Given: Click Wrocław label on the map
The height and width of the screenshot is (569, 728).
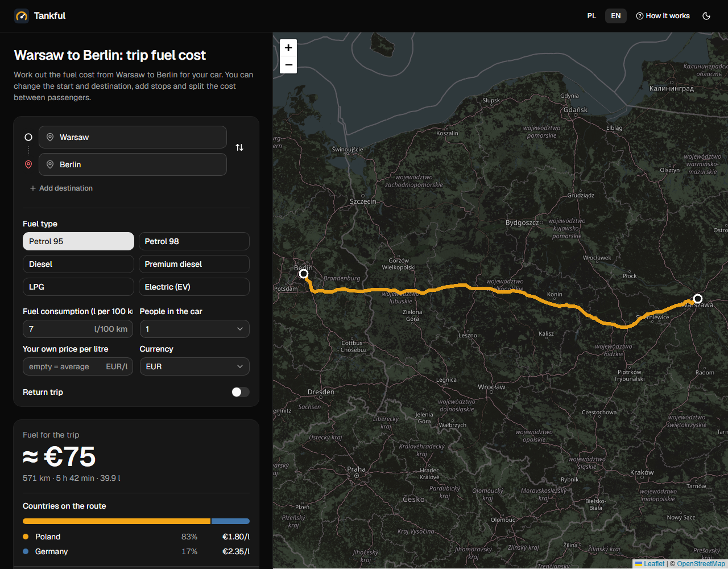Looking at the screenshot, I should tap(491, 387).
